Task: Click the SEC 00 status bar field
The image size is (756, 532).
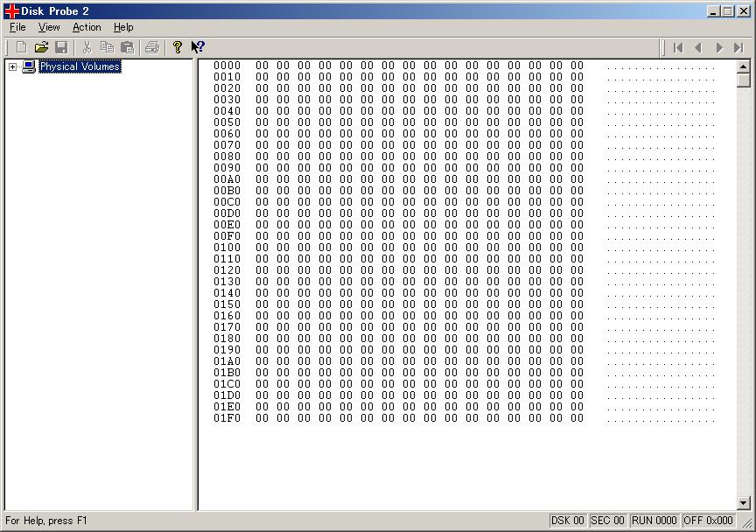Action: pyautogui.click(x=607, y=521)
